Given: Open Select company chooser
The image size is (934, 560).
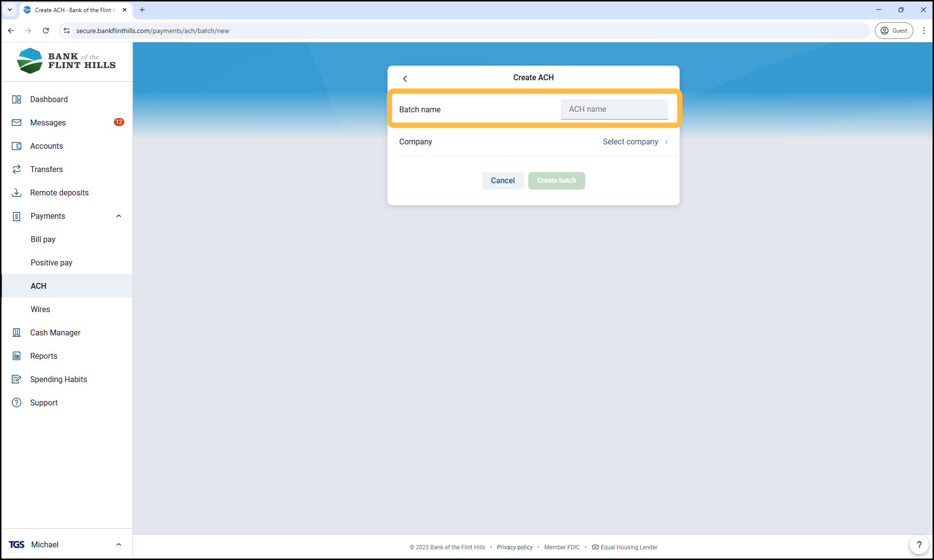Looking at the screenshot, I should pyautogui.click(x=635, y=141).
